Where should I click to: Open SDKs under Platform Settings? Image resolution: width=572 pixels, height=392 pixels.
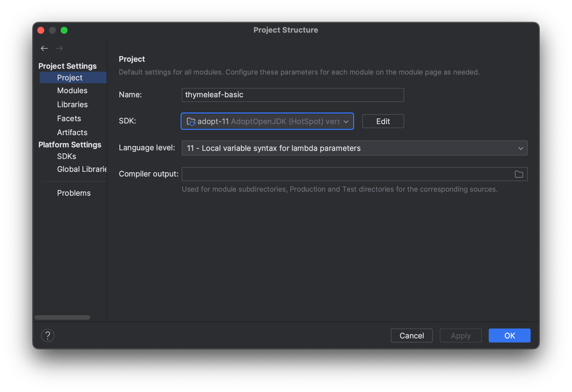pos(66,156)
